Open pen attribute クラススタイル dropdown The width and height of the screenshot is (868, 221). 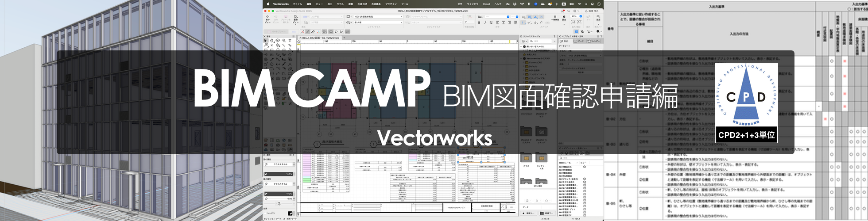click(x=280, y=184)
